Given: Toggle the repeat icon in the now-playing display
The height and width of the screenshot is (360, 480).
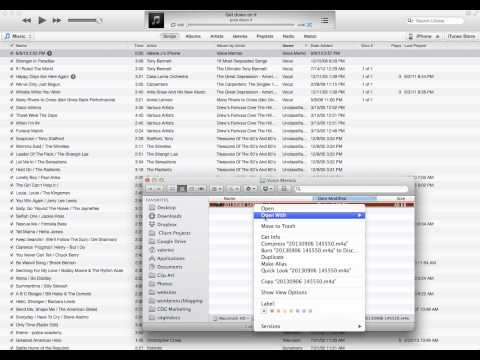Looking at the screenshot, I should (173, 25).
